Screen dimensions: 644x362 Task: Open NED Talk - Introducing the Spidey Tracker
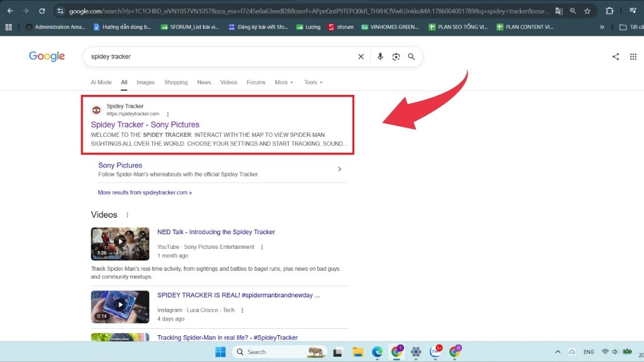point(216,232)
